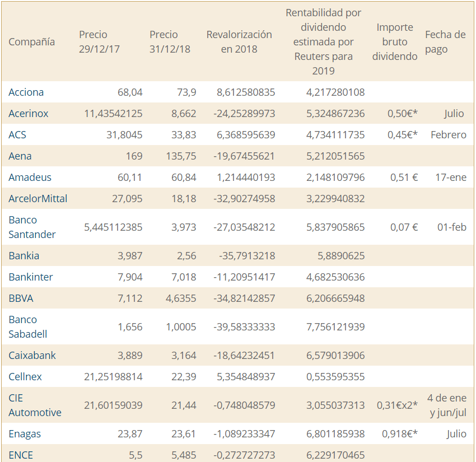
Task: Click the Enagas company link
Action: point(25,434)
